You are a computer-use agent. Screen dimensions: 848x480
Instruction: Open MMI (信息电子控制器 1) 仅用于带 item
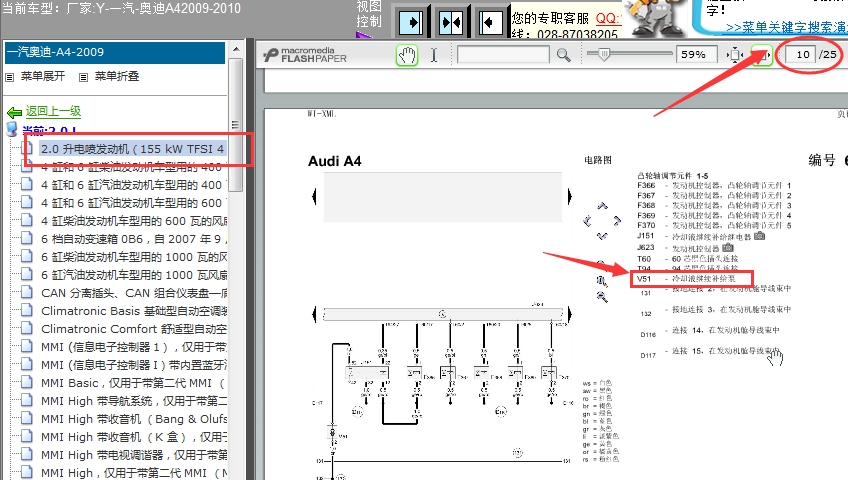[134, 347]
